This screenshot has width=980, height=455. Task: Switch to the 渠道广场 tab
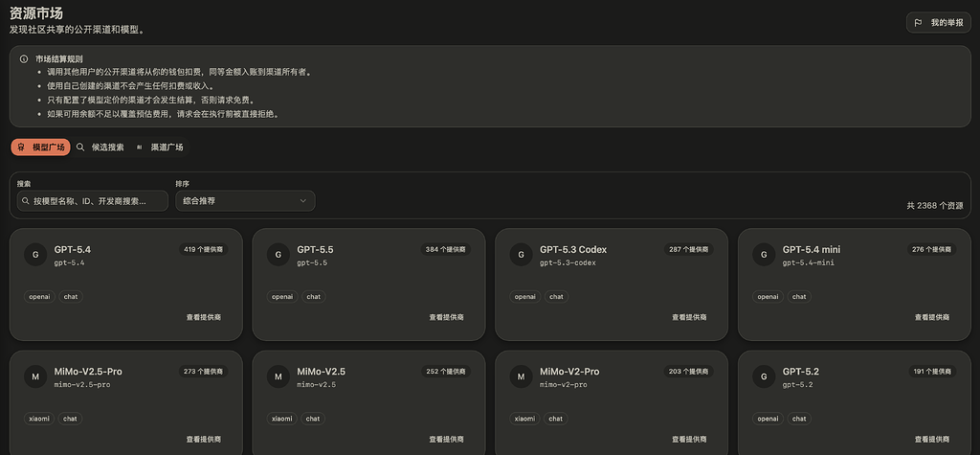(160, 148)
